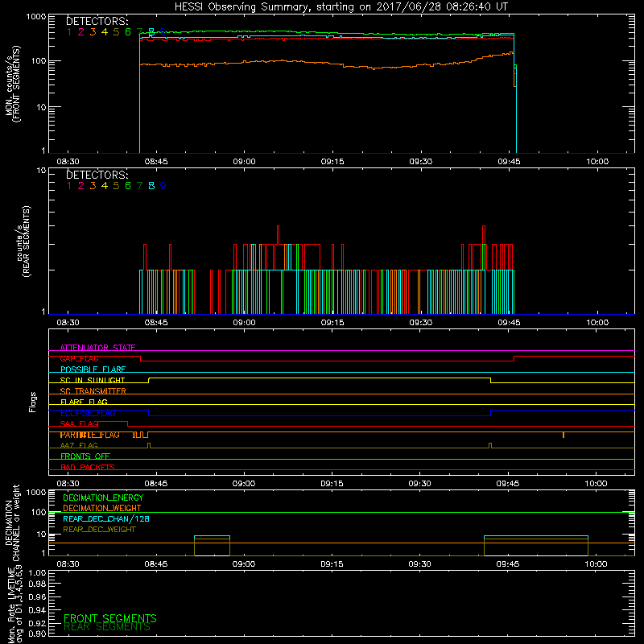Click the GAP_FLAG label
This screenshot has width=644, height=644.
coord(79,358)
